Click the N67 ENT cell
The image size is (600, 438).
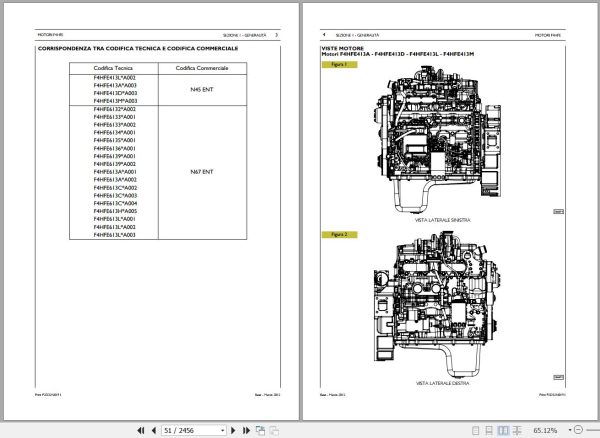click(x=202, y=172)
